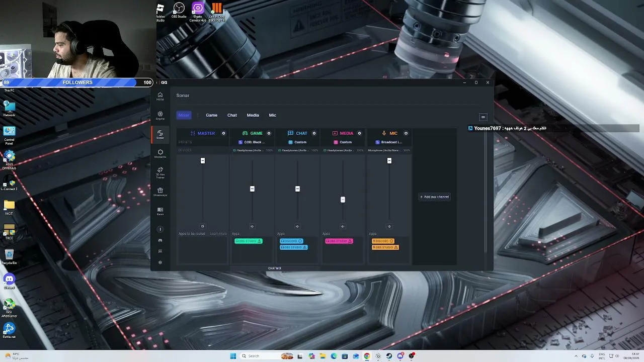
Task: Click OBS Studio app tag under GAME
Action: pyautogui.click(x=248, y=241)
